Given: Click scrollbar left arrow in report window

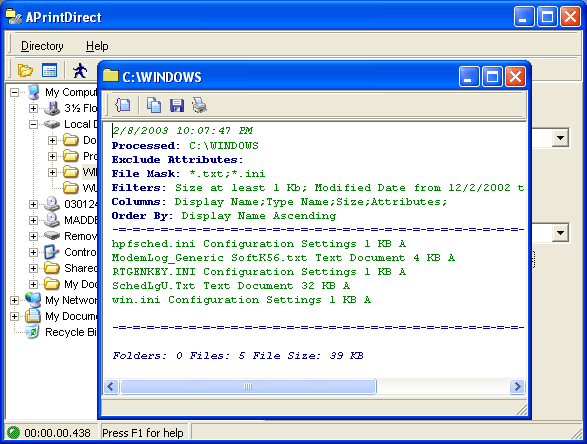Looking at the screenshot, I should click(x=111, y=386).
